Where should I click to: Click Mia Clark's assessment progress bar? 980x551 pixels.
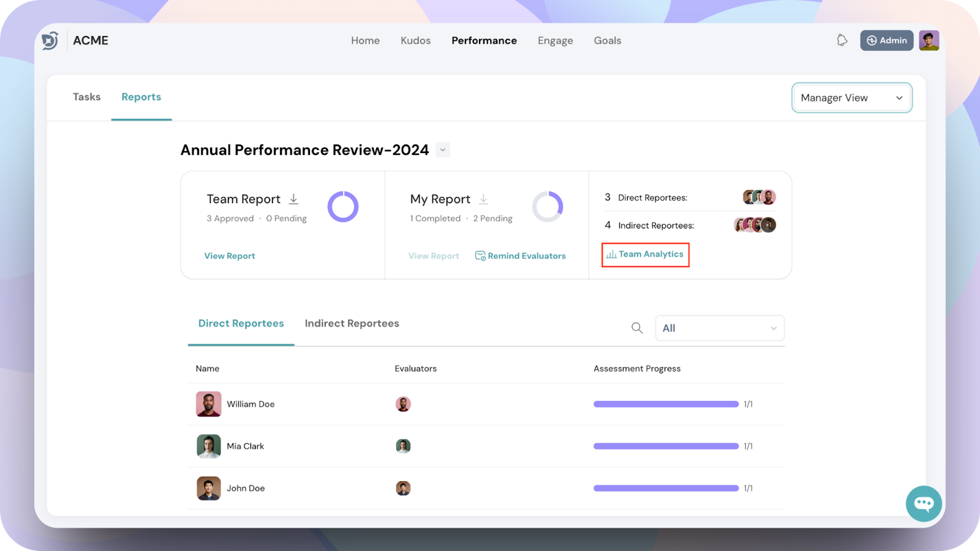[x=666, y=446]
